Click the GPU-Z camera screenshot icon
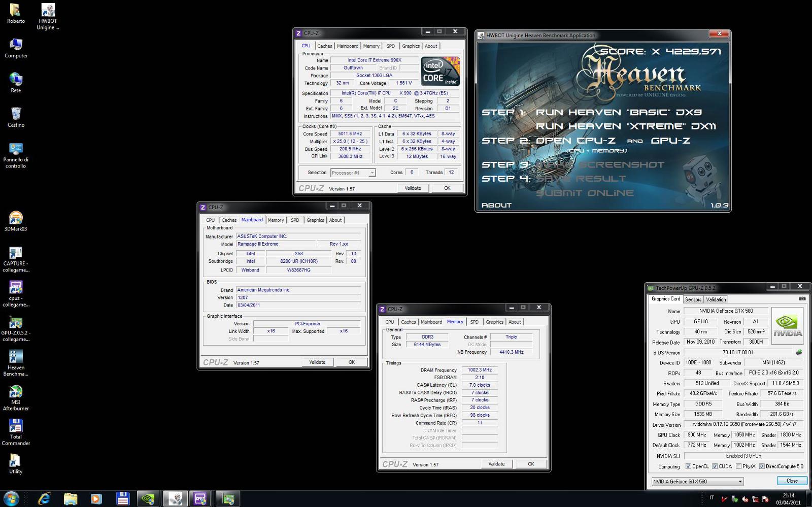The image size is (812, 507). [x=802, y=298]
